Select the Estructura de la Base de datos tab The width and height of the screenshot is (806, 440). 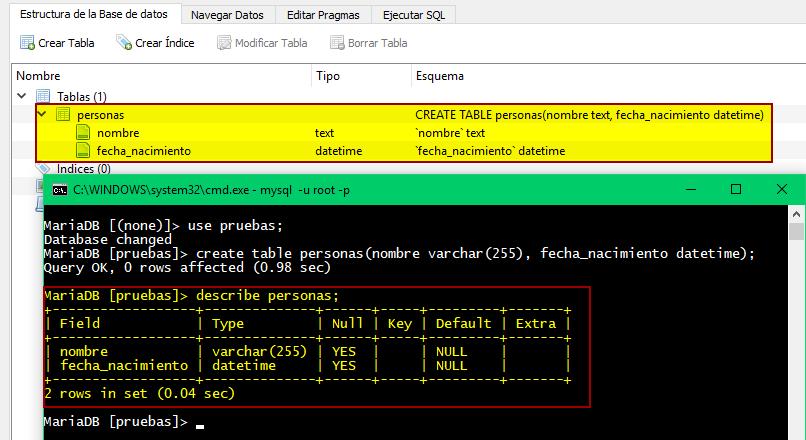(x=94, y=14)
